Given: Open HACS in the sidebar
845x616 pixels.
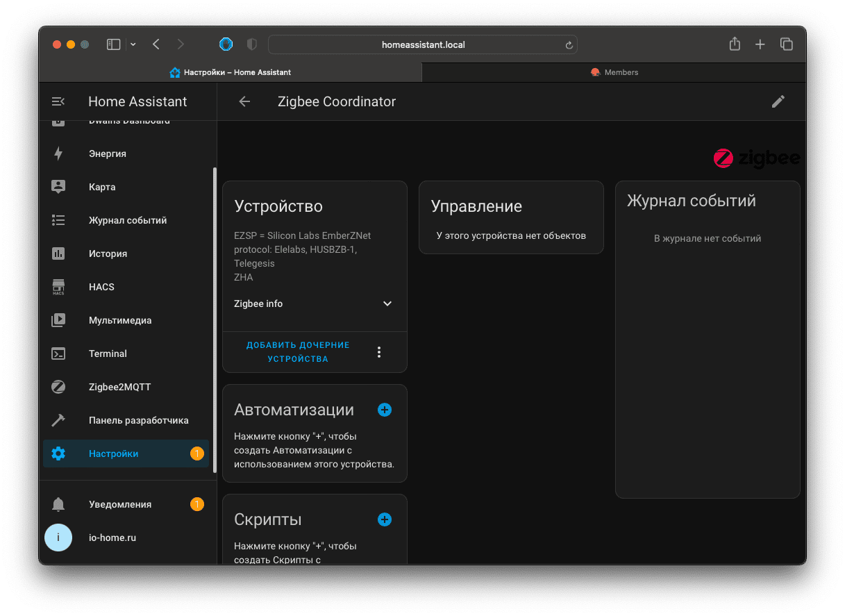Looking at the screenshot, I should click(x=101, y=287).
